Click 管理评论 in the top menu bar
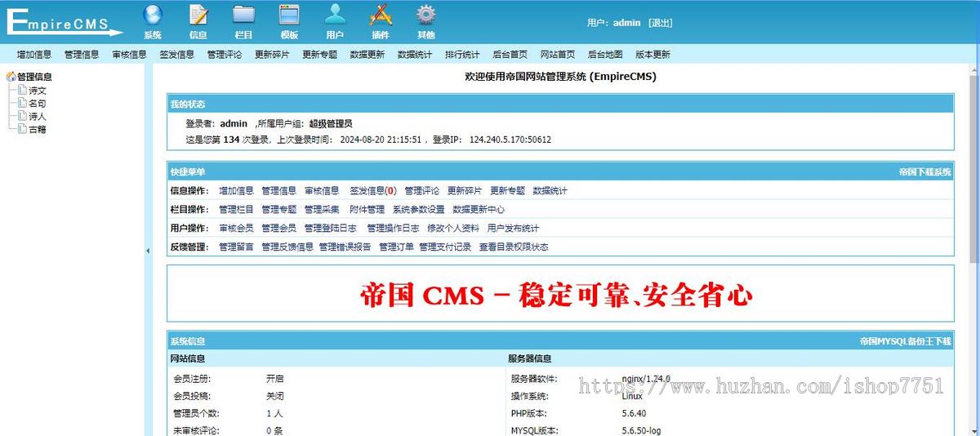This screenshot has width=980, height=436. [x=225, y=55]
